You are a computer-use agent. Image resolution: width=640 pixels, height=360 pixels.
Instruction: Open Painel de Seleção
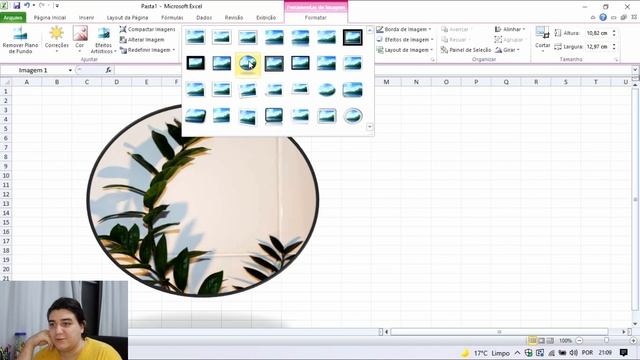click(x=466, y=50)
